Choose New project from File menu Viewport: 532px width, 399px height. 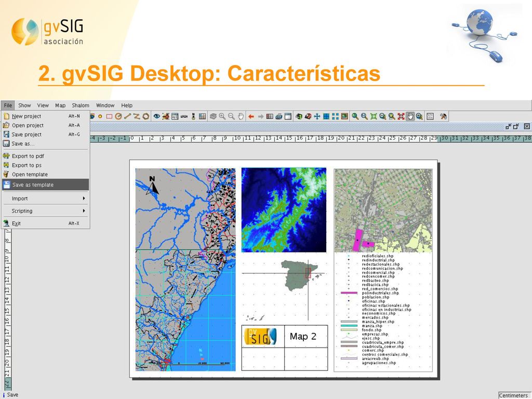[x=46, y=116]
